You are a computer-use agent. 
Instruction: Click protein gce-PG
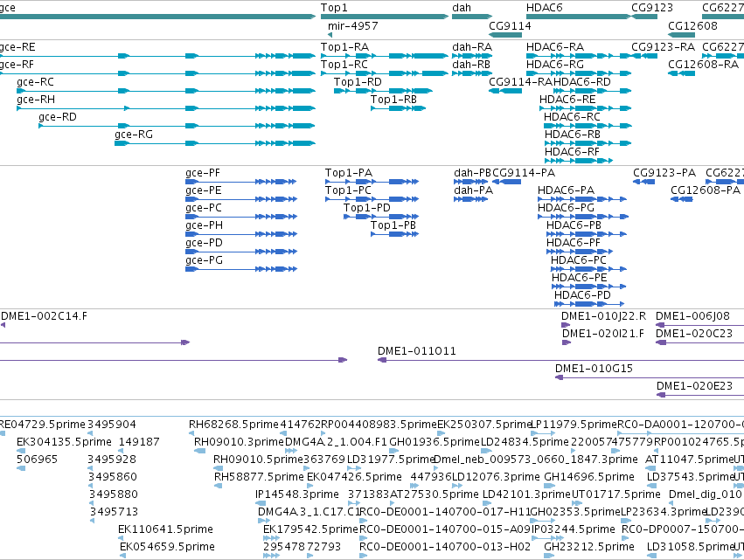[x=204, y=261]
